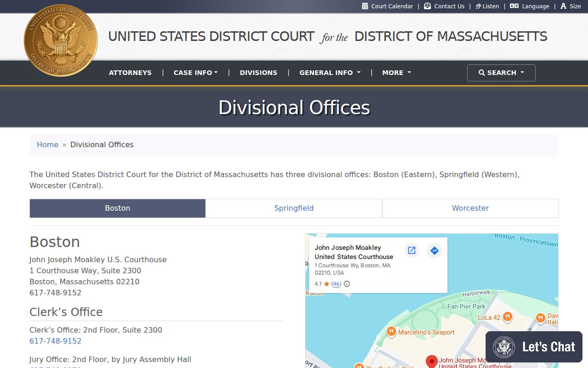Switch to the Worcester tab
Image resolution: width=588 pixels, height=368 pixels.
pyautogui.click(x=470, y=208)
